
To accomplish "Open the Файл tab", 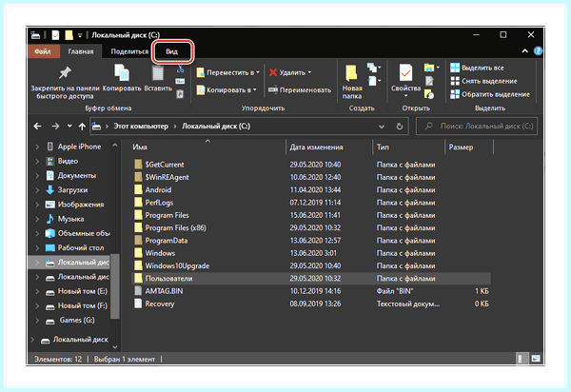I will (43, 51).
